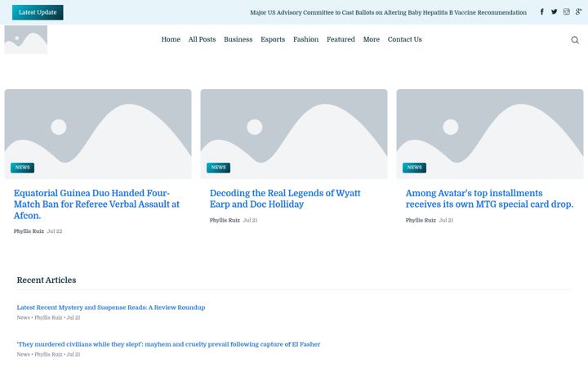Open the Instagram social icon

(x=567, y=12)
